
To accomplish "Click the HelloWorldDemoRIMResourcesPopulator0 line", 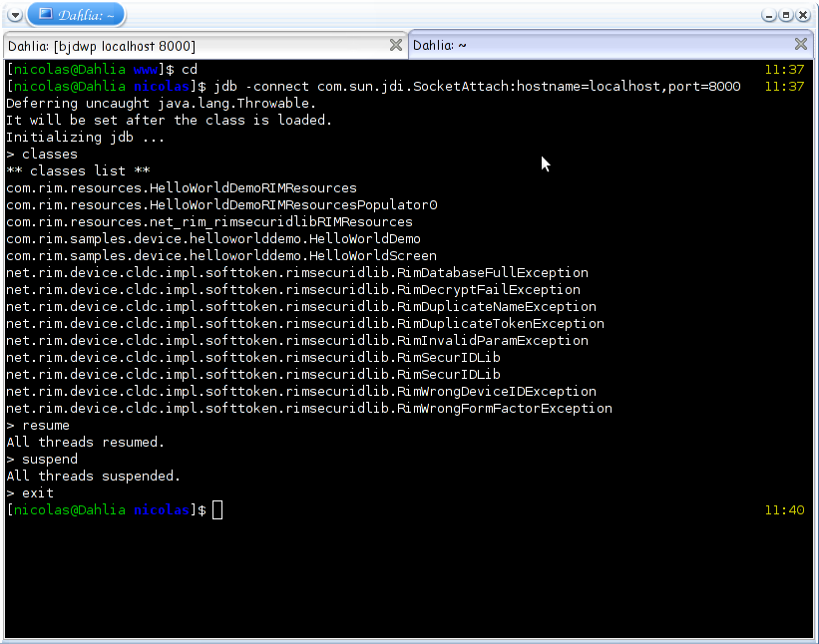I will point(221,205).
